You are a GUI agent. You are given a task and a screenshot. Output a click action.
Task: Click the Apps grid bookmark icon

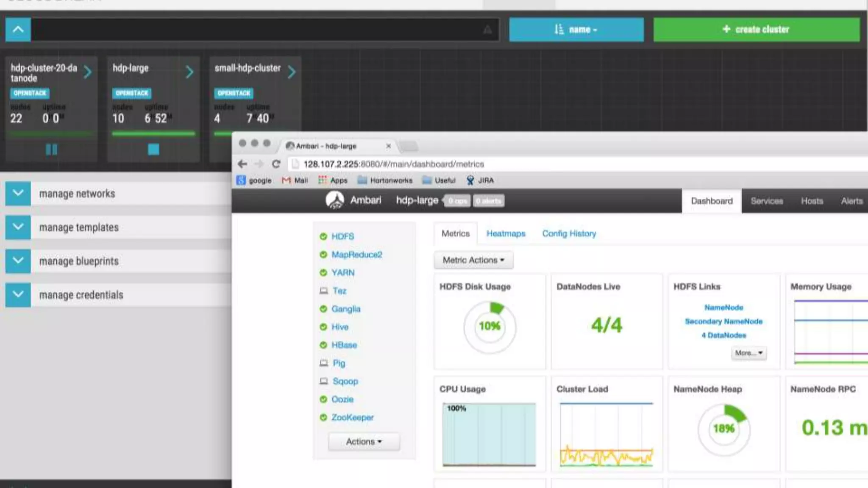pos(323,180)
